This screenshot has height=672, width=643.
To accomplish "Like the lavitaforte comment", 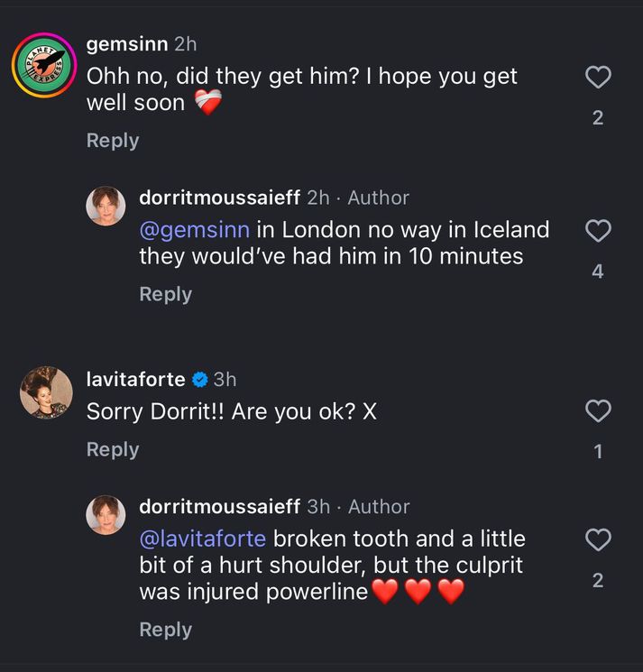I will [598, 412].
